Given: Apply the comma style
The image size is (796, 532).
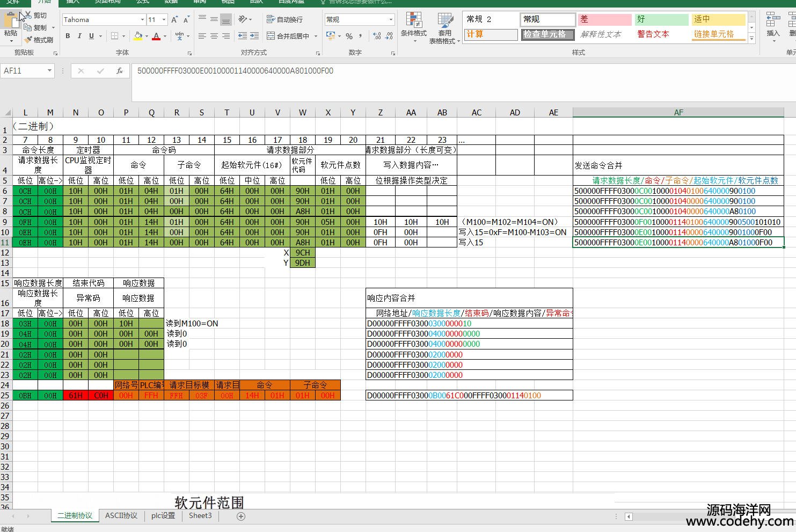Looking at the screenshot, I should point(360,36).
